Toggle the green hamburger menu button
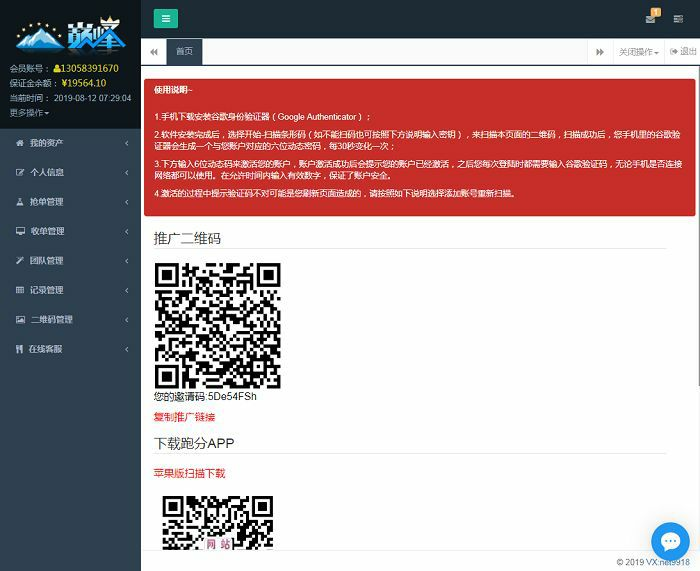Screen dimensions: 700x571 (x=166, y=18)
